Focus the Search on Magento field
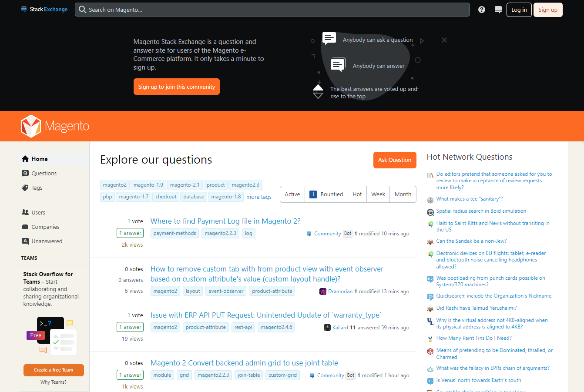 point(272,10)
